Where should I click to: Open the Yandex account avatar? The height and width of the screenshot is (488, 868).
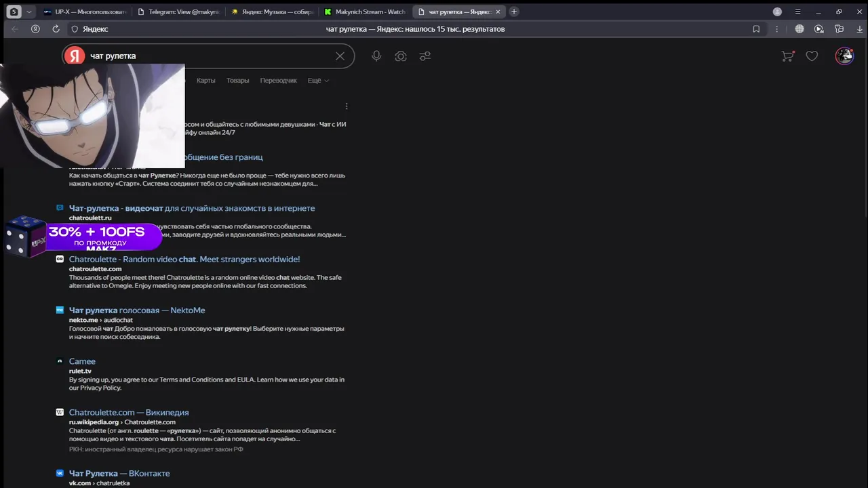(844, 56)
